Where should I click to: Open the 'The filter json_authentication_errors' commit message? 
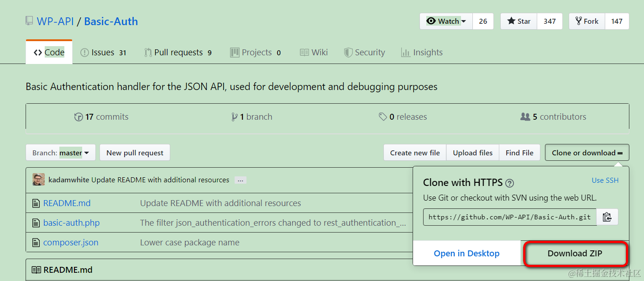[x=273, y=223]
